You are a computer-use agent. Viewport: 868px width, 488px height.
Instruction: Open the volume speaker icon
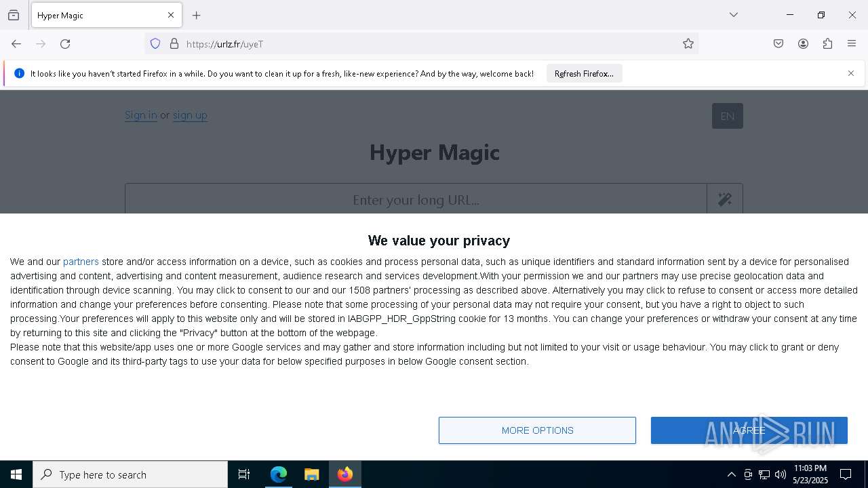(x=781, y=474)
